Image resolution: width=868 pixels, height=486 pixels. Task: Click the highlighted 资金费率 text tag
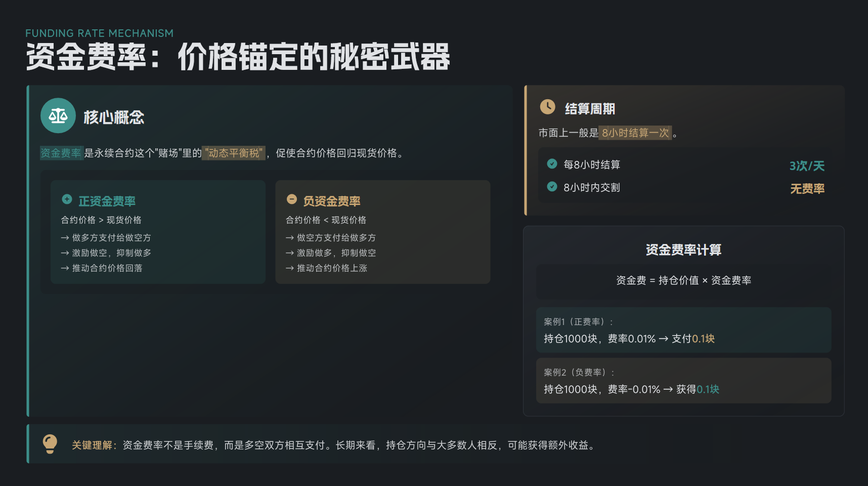click(x=61, y=153)
